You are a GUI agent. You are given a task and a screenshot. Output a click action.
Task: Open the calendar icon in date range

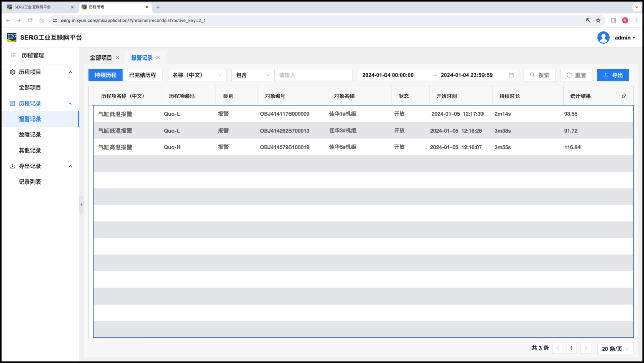point(511,75)
